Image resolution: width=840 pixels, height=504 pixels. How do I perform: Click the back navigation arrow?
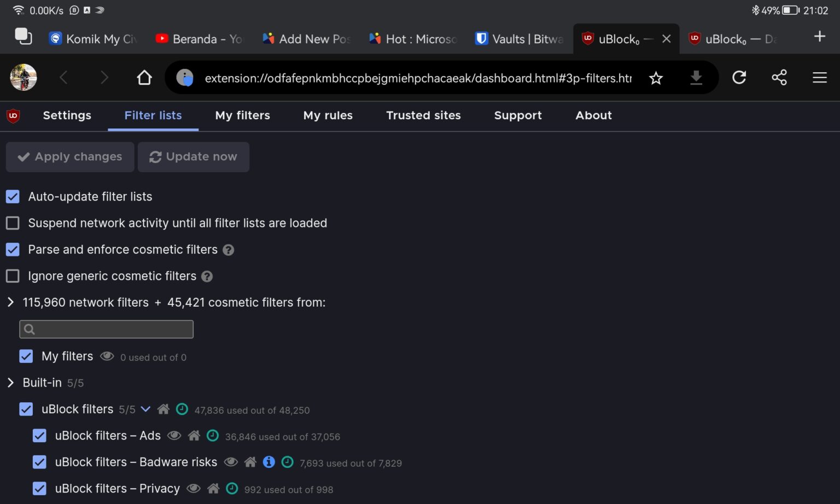tap(63, 78)
